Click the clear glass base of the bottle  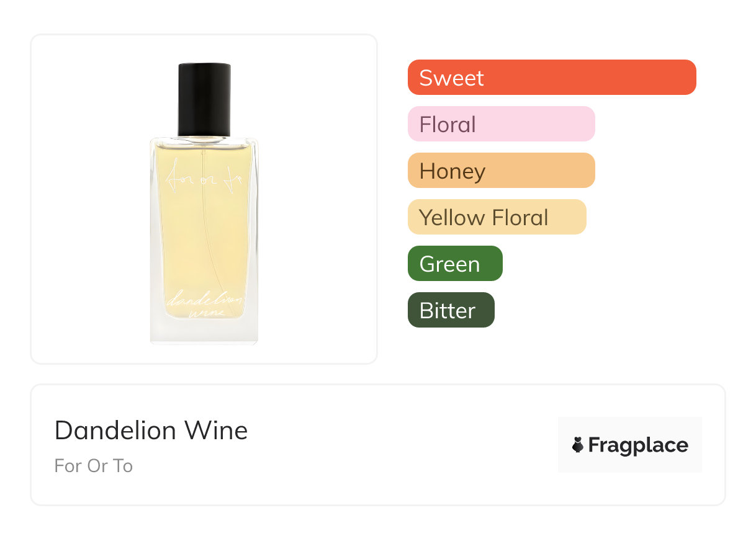tap(204, 331)
